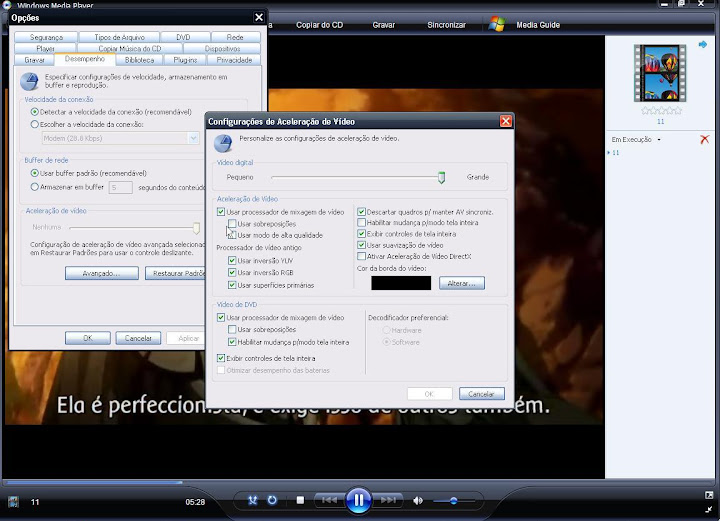720x521 pixels.
Task: Click the Vídeo digital size slider handle
Action: click(x=441, y=177)
